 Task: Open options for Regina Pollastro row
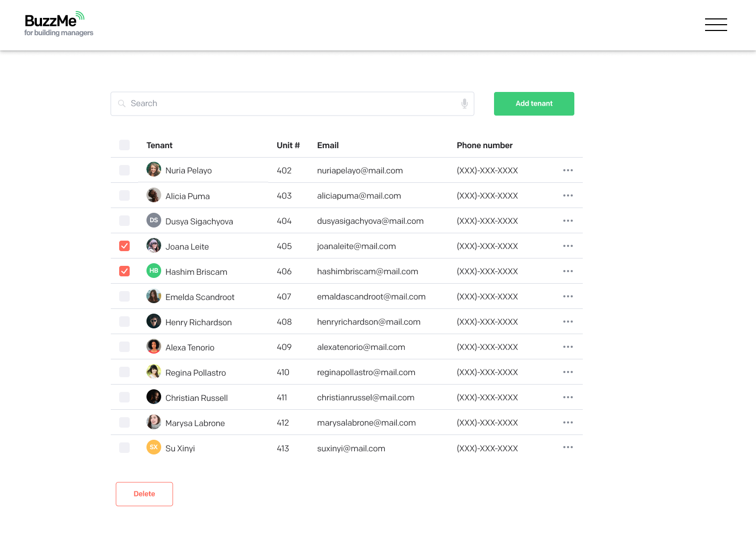tap(568, 372)
